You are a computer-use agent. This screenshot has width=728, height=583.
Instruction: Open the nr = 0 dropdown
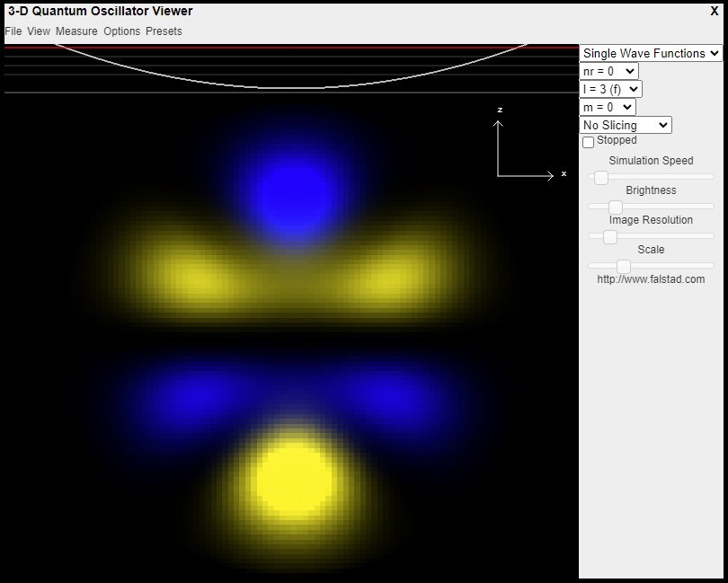point(608,71)
